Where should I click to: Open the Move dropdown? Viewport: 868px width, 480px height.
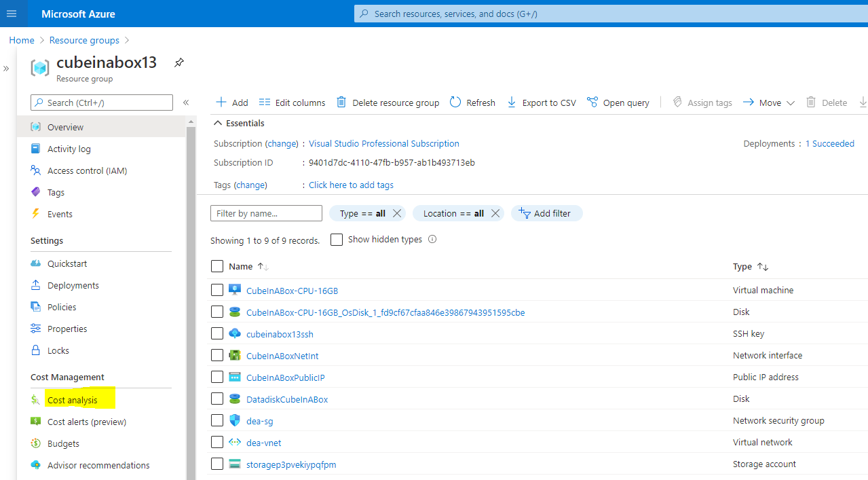(x=769, y=103)
